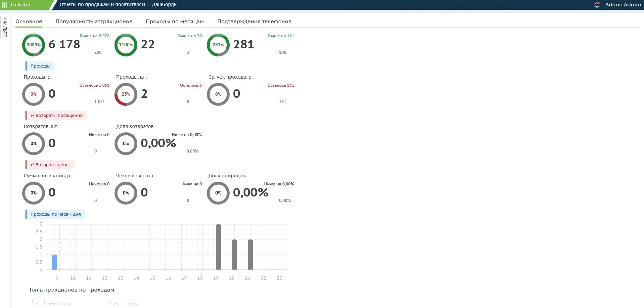Select the Проходы section label
This screenshot has height=308, width=644.
40,66
